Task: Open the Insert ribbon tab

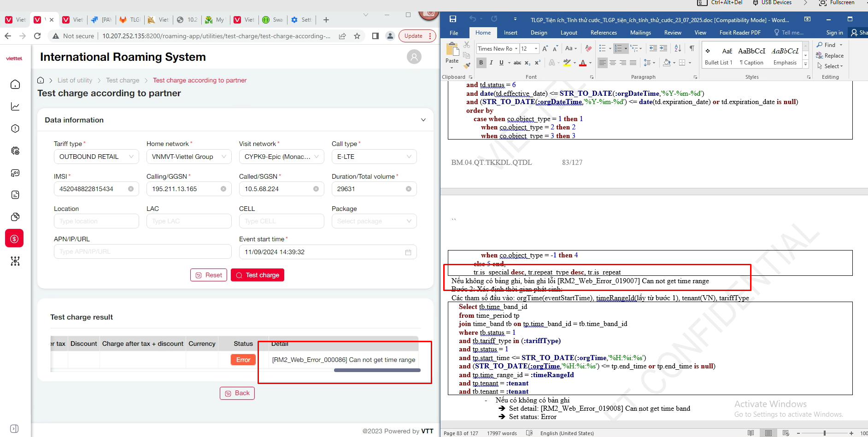Action: (510, 33)
